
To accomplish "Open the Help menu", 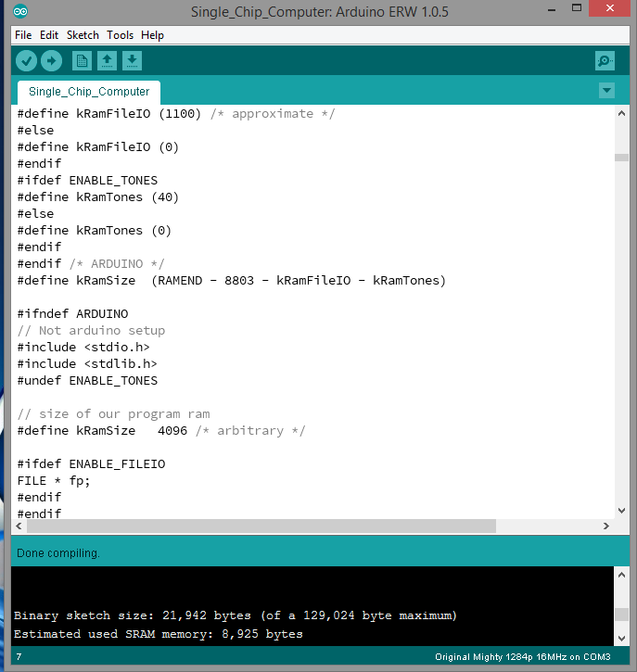I will pyautogui.click(x=153, y=35).
